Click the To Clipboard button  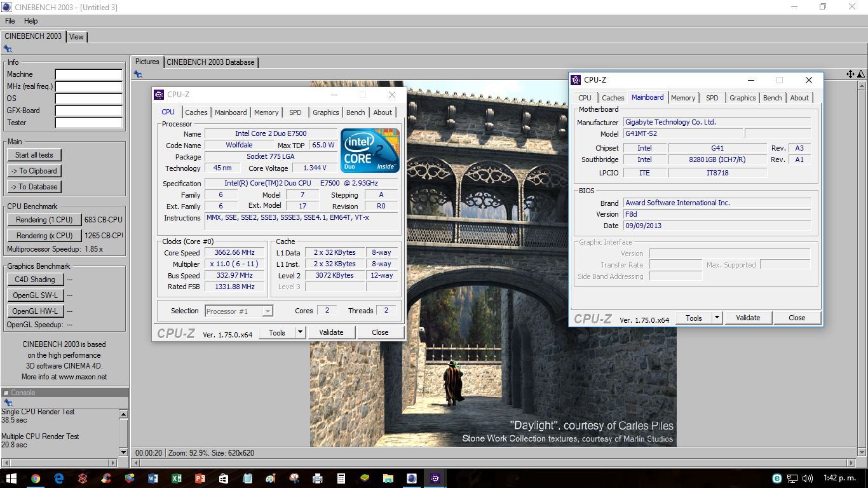point(34,171)
